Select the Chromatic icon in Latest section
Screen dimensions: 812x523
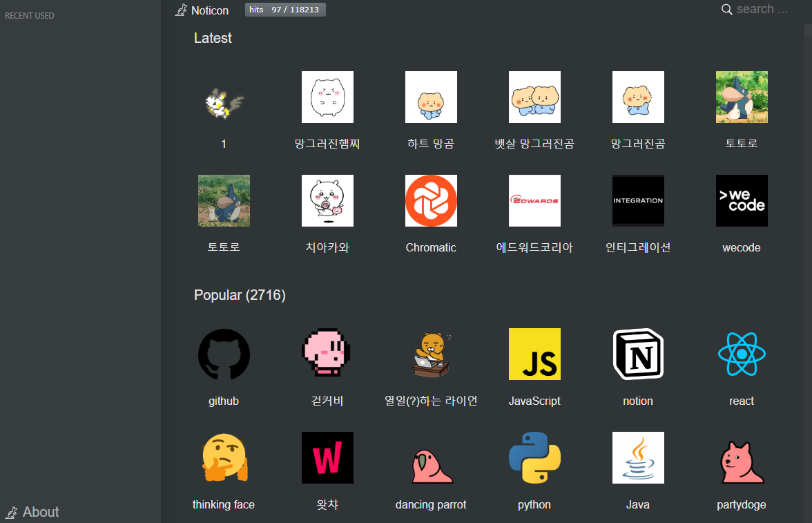tap(431, 200)
